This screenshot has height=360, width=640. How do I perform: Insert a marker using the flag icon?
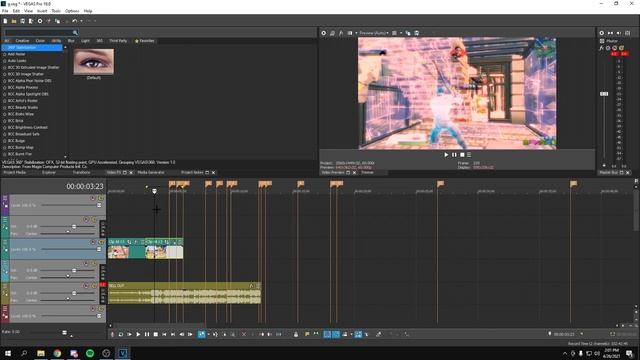tap(307, 334)
